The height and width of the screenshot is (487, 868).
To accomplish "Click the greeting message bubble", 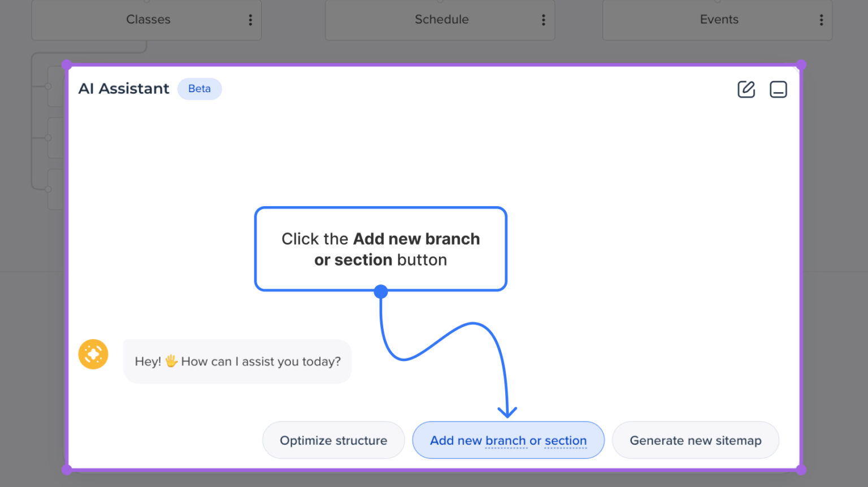I will coord(237,361).
